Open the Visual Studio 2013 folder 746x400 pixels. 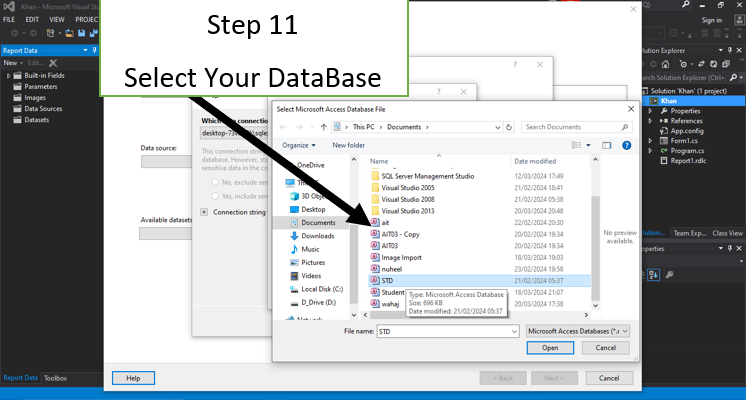click(x=408, y=211)
